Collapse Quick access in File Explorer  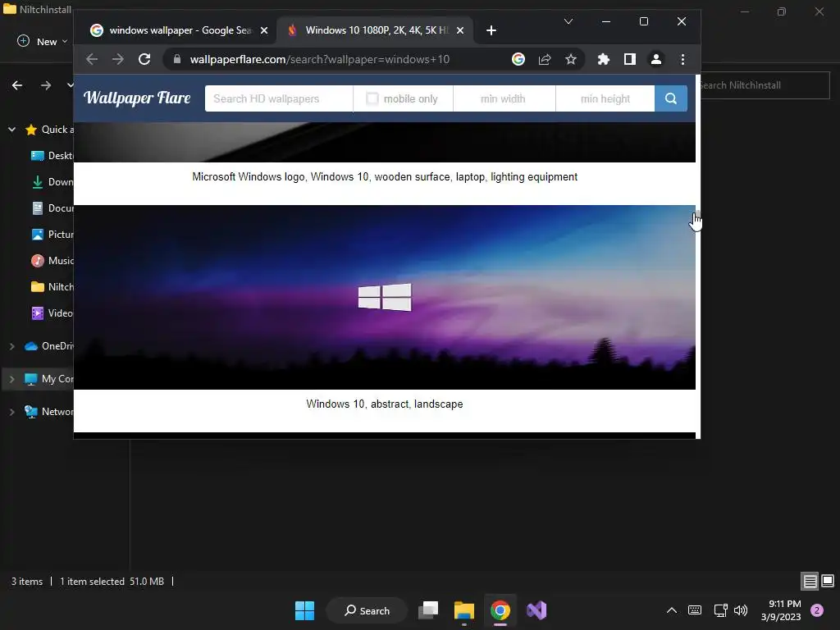[x=11, y=130]
